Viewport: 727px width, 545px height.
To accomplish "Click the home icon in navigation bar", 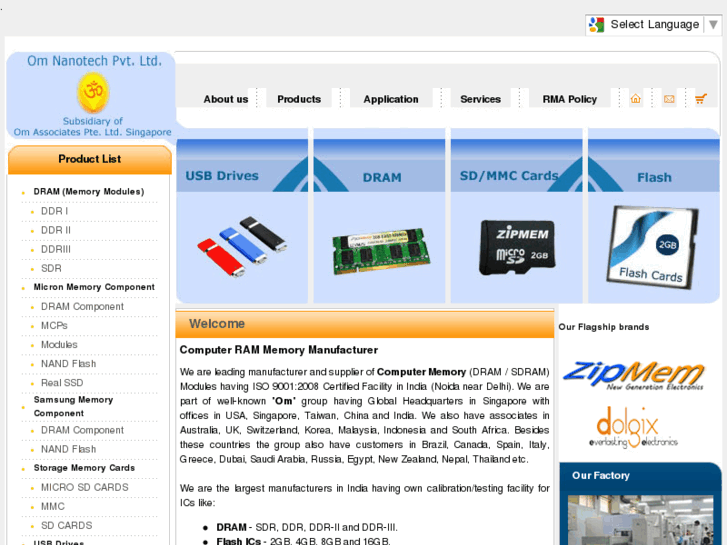I will (636, 99).
